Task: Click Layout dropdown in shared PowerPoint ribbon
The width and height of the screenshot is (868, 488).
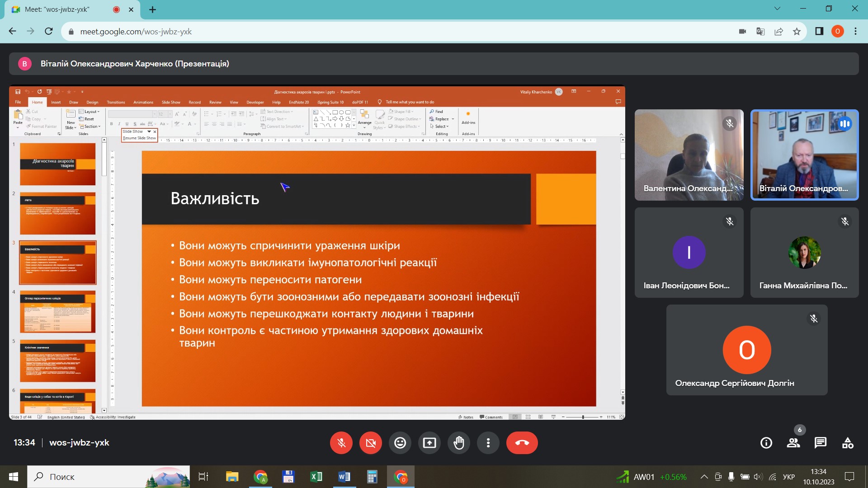Action: [x=89, y=112]
